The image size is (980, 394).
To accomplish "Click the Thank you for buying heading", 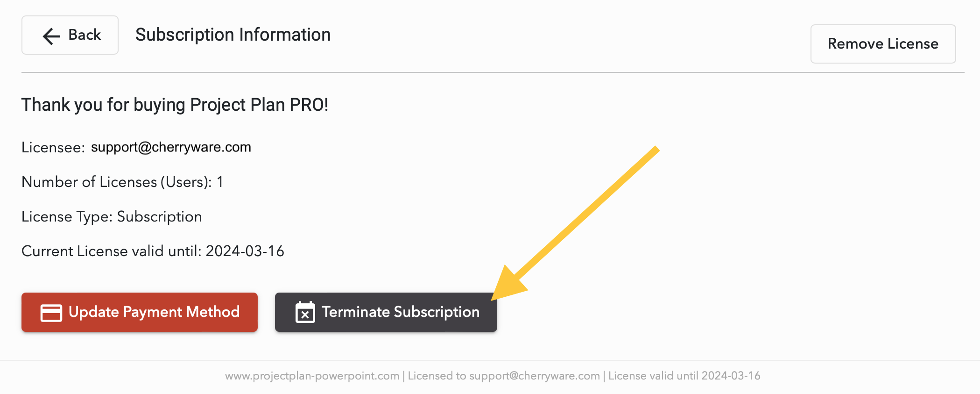I will [175, 105].
